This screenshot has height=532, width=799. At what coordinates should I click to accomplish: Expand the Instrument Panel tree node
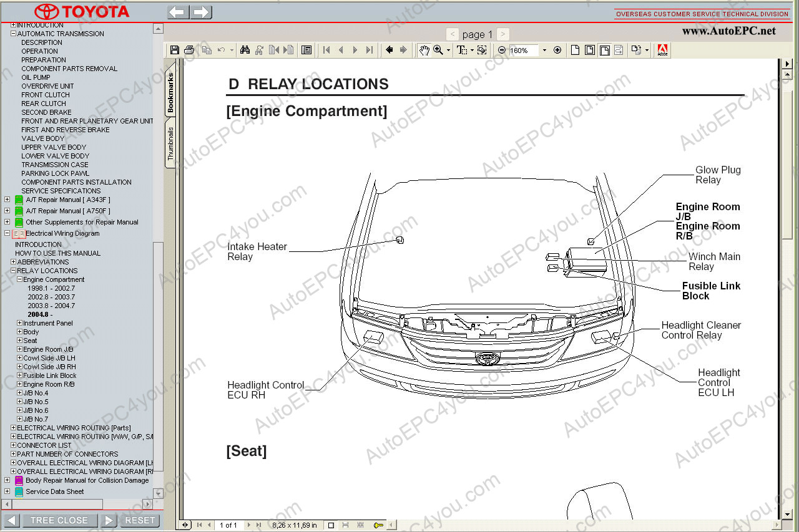(x=19, y=323)
